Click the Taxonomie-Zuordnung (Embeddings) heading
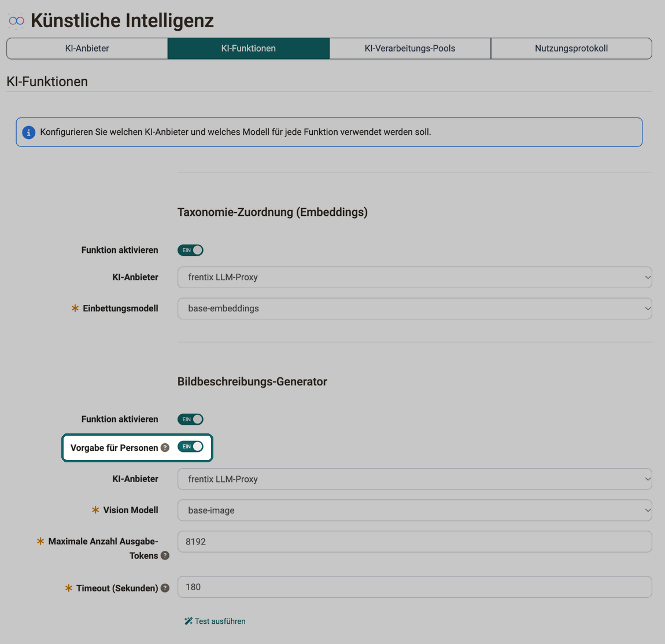The width and height of the screenshot is (665, 644). (272, 212)
